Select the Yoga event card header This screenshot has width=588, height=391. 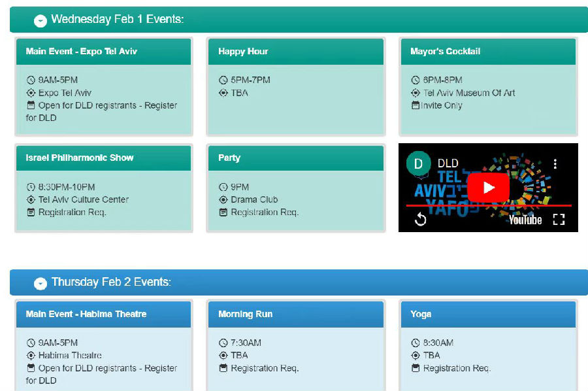point(487,314)
